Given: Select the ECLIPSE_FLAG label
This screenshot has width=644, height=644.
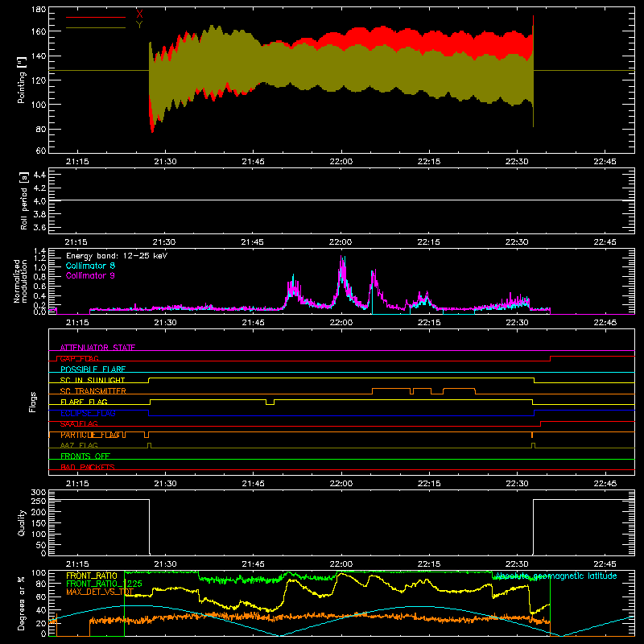Looking at the screenshot, I should [88, 413].
